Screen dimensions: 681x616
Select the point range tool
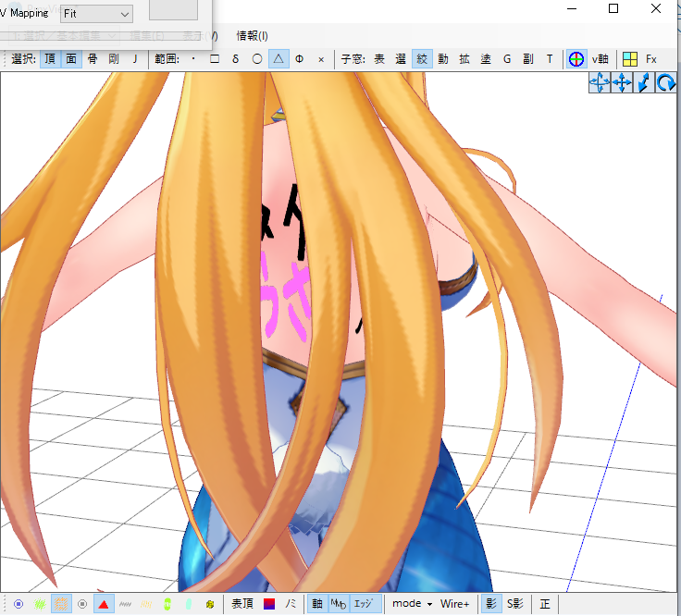[x=193, y=59]
